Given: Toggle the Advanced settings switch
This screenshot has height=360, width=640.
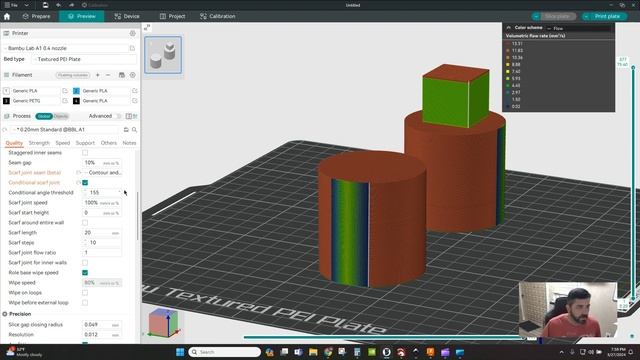Looking at the screenshot, I should tap(118, 116).
